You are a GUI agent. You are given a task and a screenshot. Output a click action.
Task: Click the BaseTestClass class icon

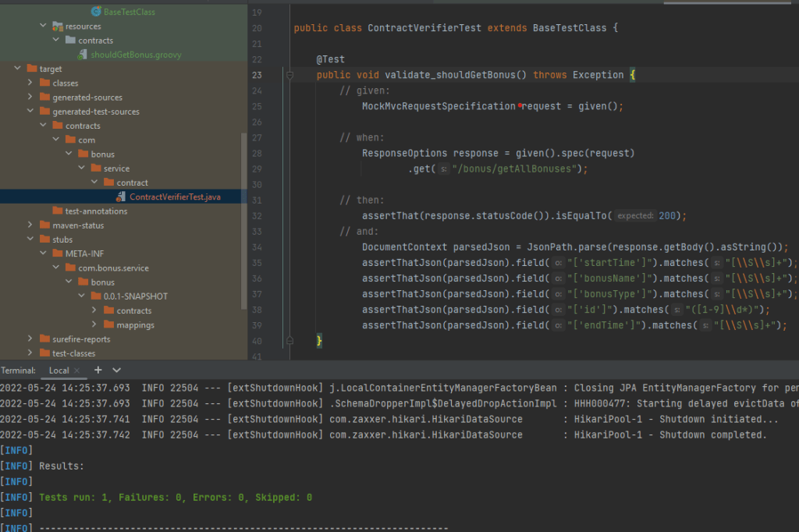97,12
